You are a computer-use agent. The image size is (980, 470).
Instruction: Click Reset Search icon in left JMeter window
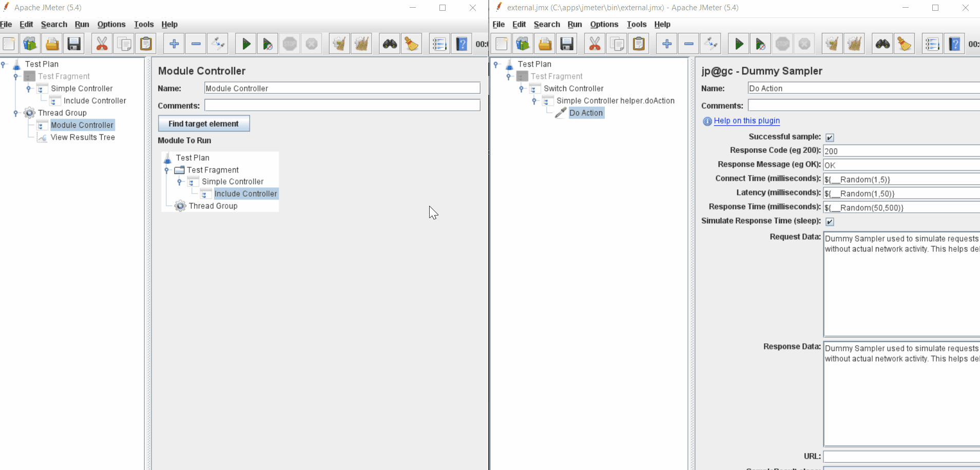coord(412,44)
